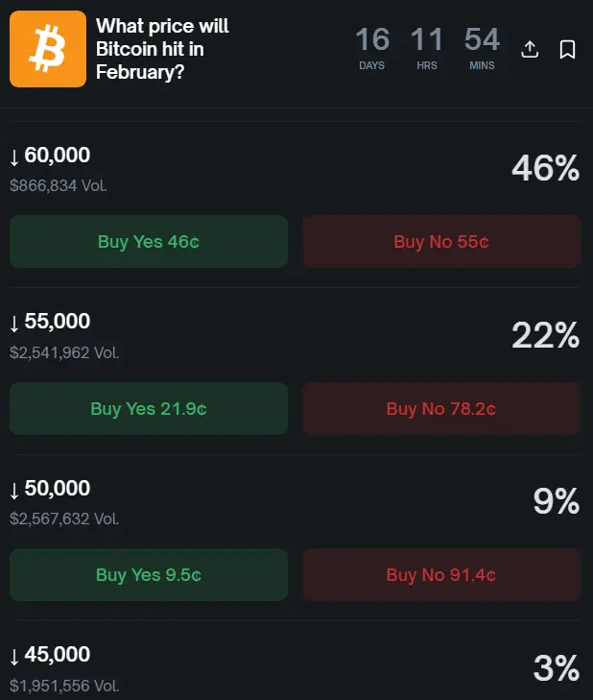Buy No at 78.2¢ for 55,000

(441, 409)
